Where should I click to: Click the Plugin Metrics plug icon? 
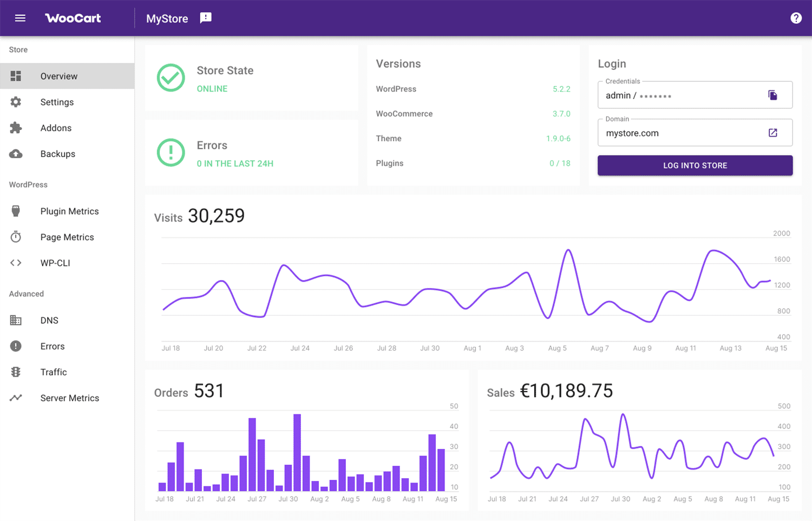click(x=16, y=211)
